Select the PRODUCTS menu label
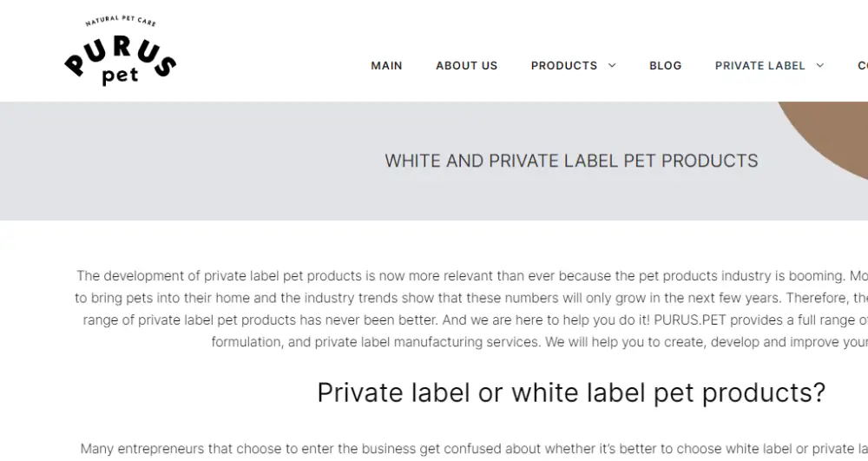 click(x=564, y=65)
